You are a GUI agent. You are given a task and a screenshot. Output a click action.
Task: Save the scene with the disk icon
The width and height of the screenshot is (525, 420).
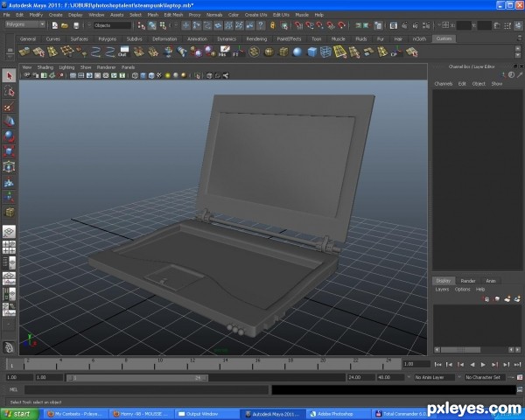click(76, 25)
